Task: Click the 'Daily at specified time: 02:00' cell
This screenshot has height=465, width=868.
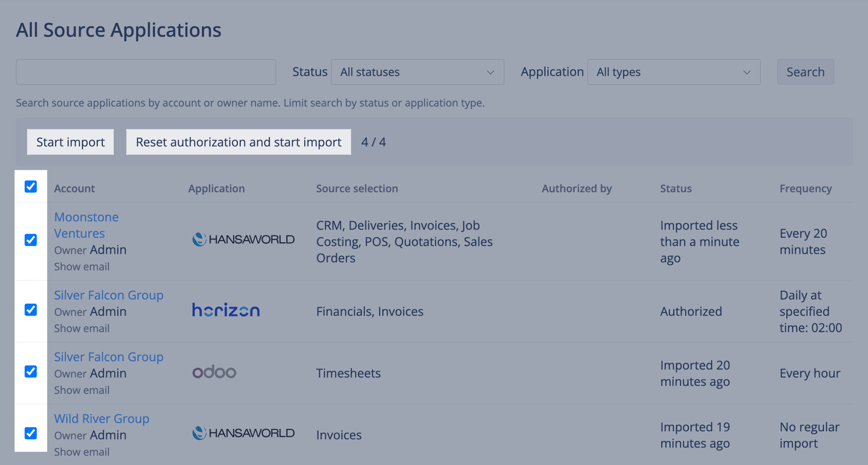Action: 811,311
